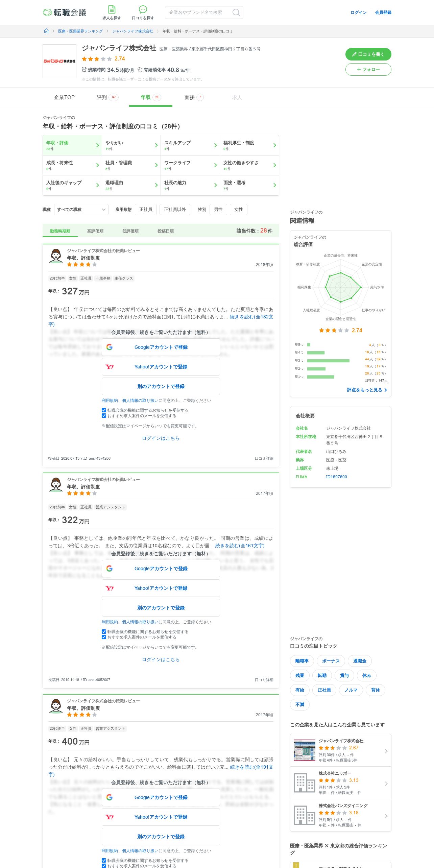Toggle 転職会議 notifications checkbox in 400万円 review
Image resolution: width=434 pixels, height=868 pixels.
pyautogui.click(x=104, y=861)
